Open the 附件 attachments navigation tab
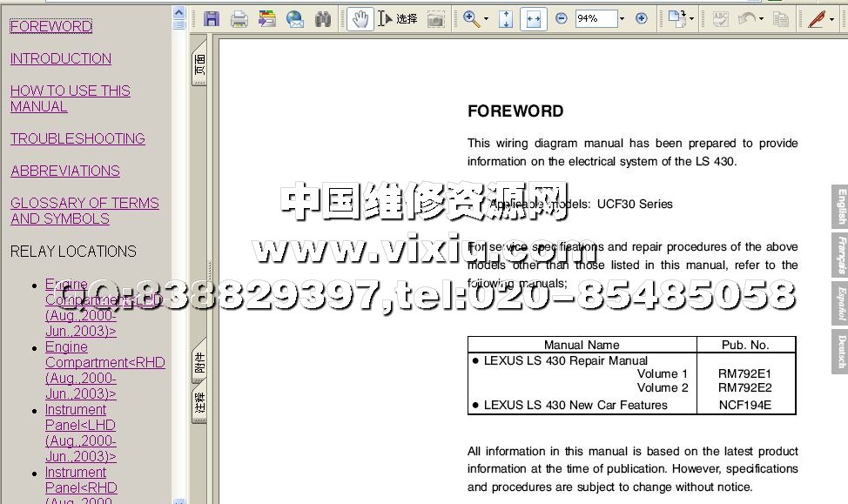Viewport: 848px width, 504px height. coord(199,360)
